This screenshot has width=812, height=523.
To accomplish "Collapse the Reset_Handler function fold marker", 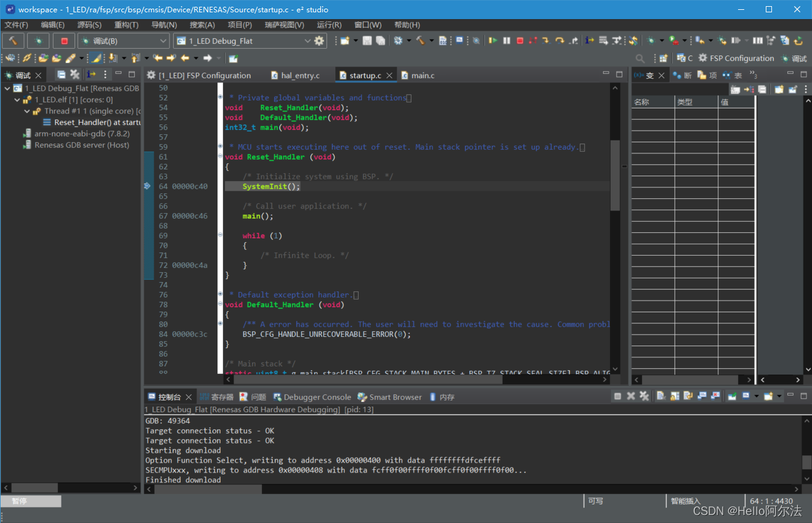I will click(221, 157).
